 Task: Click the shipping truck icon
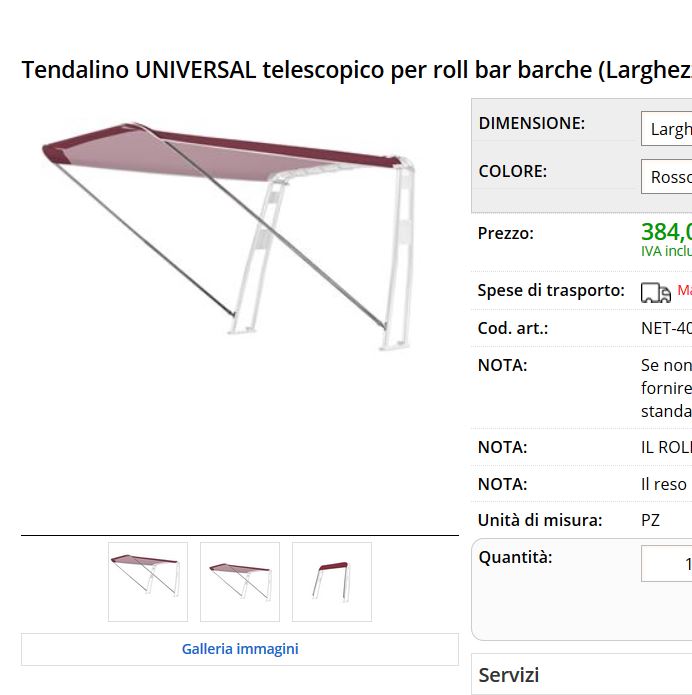point(656,293)
